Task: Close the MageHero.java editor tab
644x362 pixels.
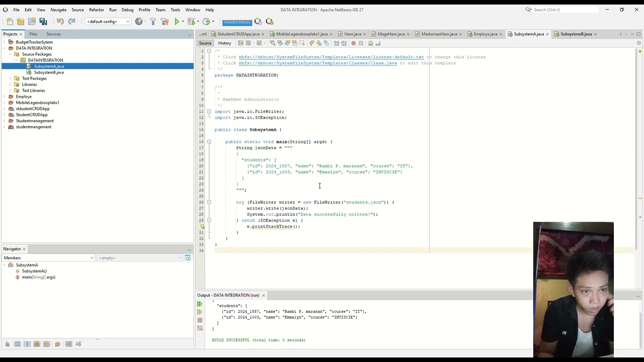Action: point(409,34)
